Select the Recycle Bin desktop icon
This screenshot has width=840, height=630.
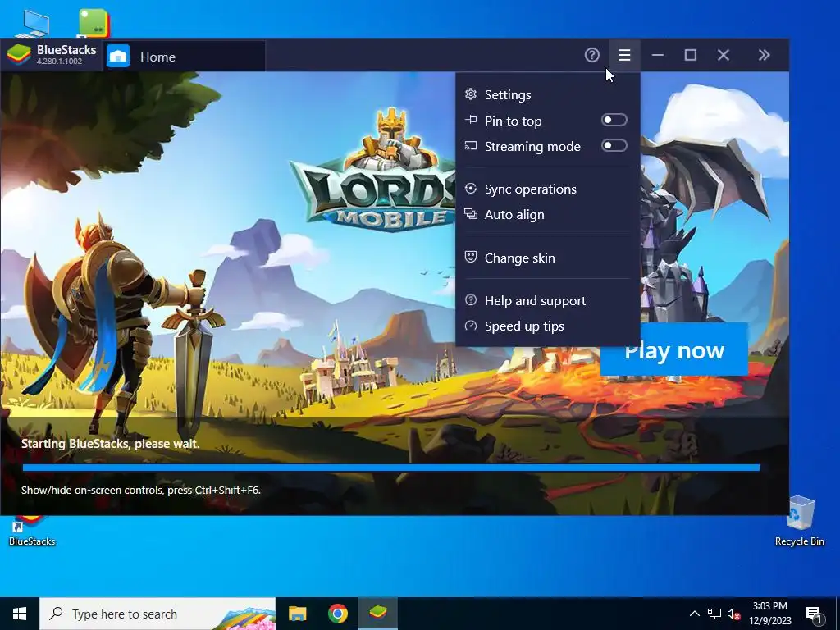[799, 521]
